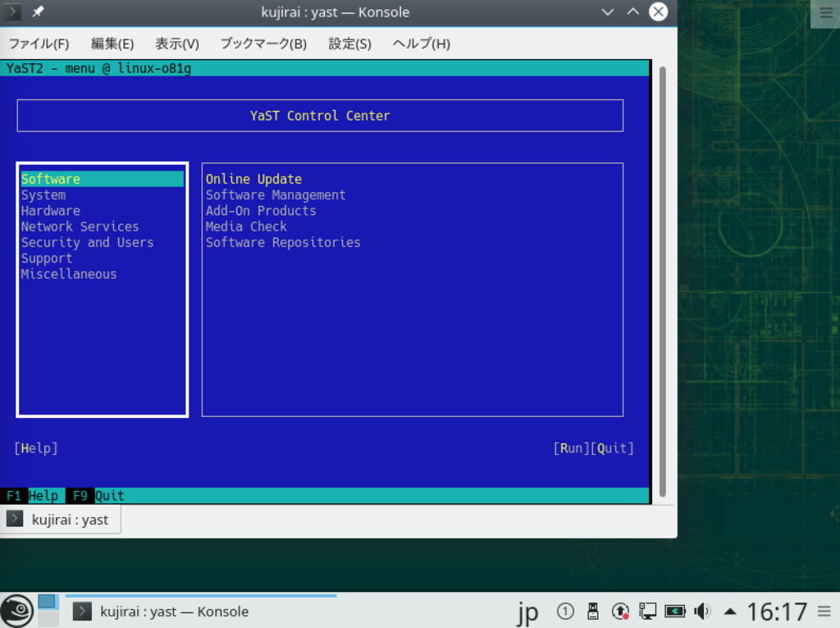Screen dimensions: 840x628
Task: Open the panel settings hamburger icon
Action: click(825, 612)
